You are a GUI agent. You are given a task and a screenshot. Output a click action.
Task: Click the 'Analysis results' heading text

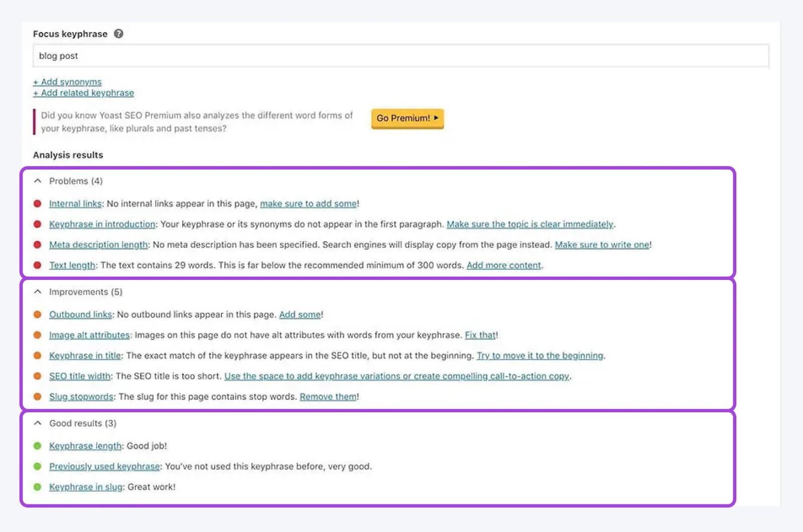(x=68, y=155)
